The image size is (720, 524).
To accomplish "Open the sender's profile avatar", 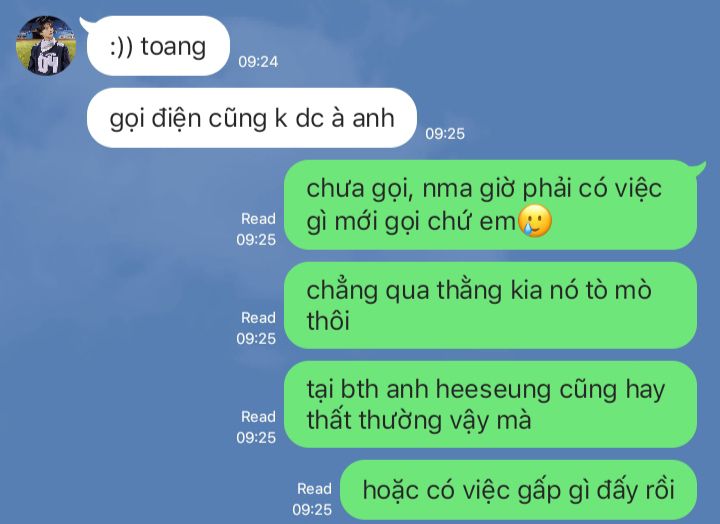I will coord(46,45).
